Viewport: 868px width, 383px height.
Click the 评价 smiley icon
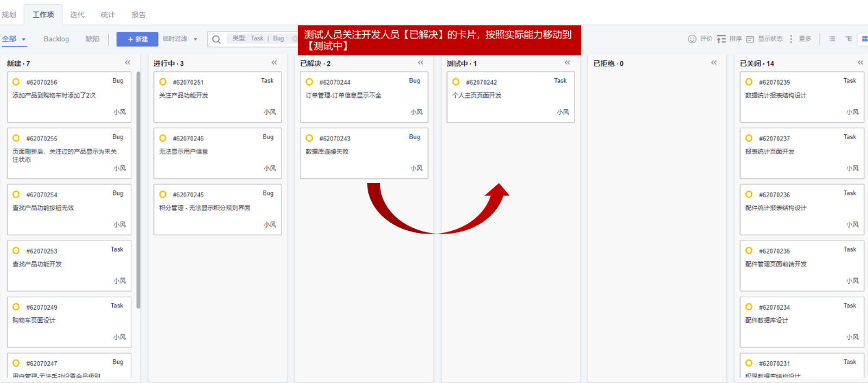(x=692, y=39)
